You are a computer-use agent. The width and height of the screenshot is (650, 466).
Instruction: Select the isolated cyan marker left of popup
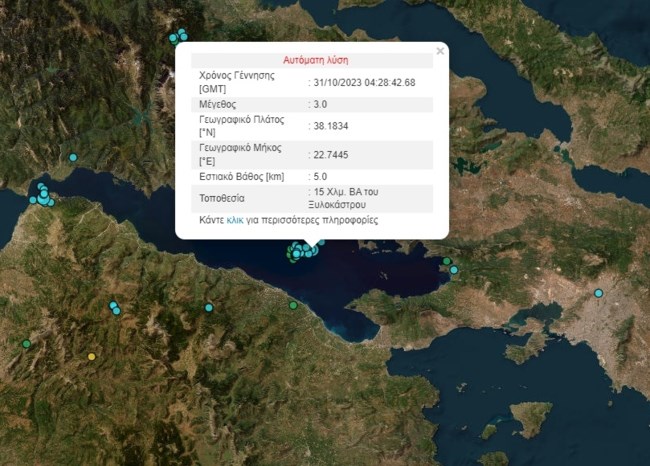[x=72, y=157]
